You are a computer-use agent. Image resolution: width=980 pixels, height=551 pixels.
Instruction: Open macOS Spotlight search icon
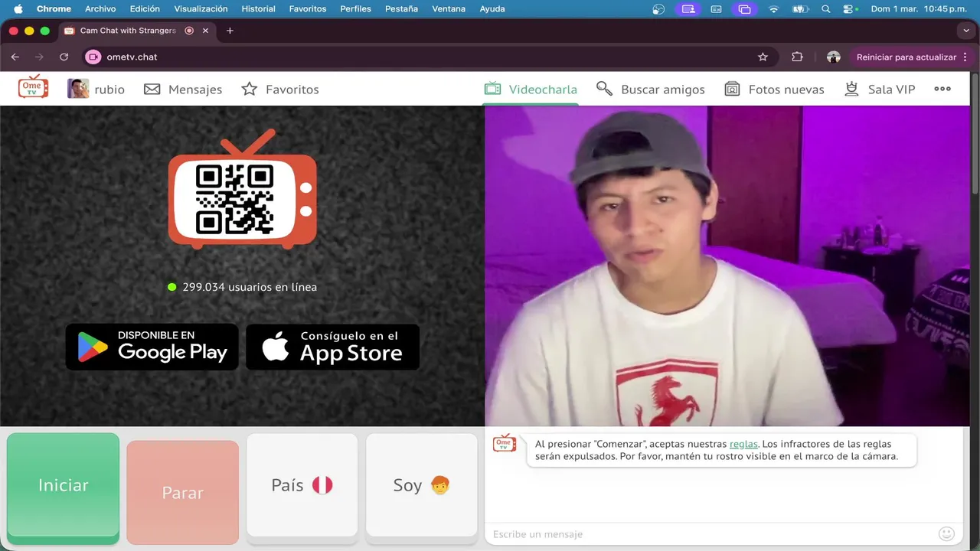(825, 9)
